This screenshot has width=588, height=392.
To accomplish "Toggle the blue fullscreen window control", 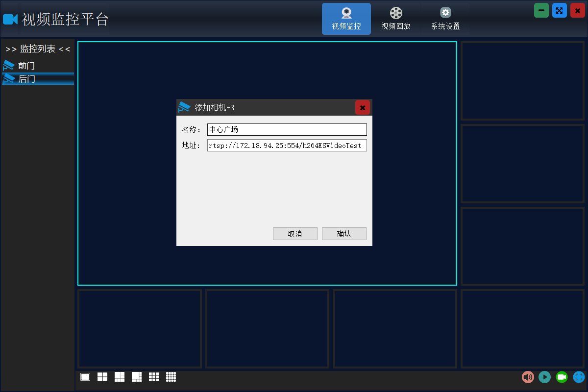I will (559, 10).
